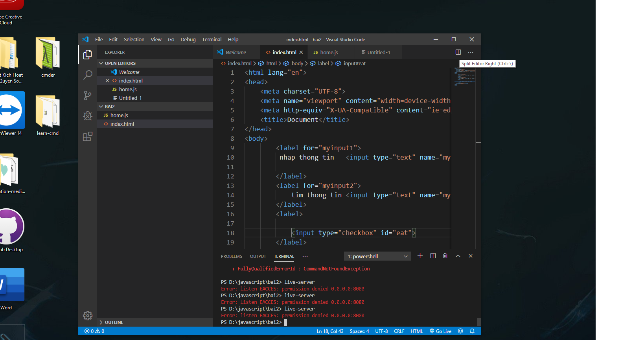The height and width of the screenshot is (340, 644).
Task: Expand the OUTLINE section
Action: (x=114, y=322)
